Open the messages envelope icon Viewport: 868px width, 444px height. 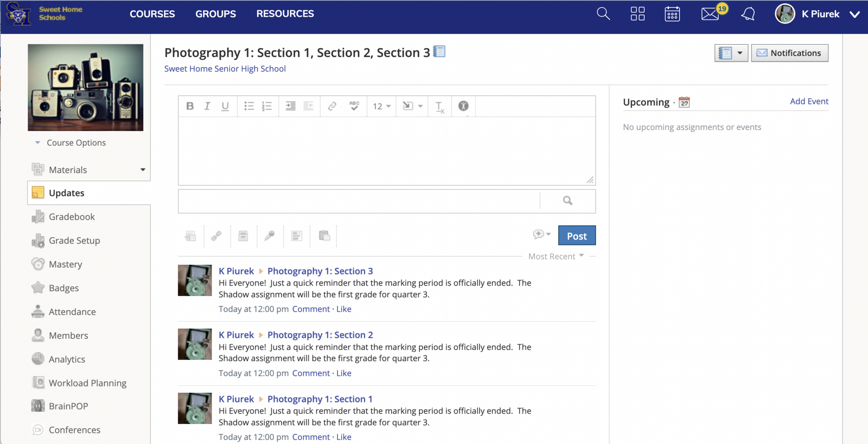710,14
